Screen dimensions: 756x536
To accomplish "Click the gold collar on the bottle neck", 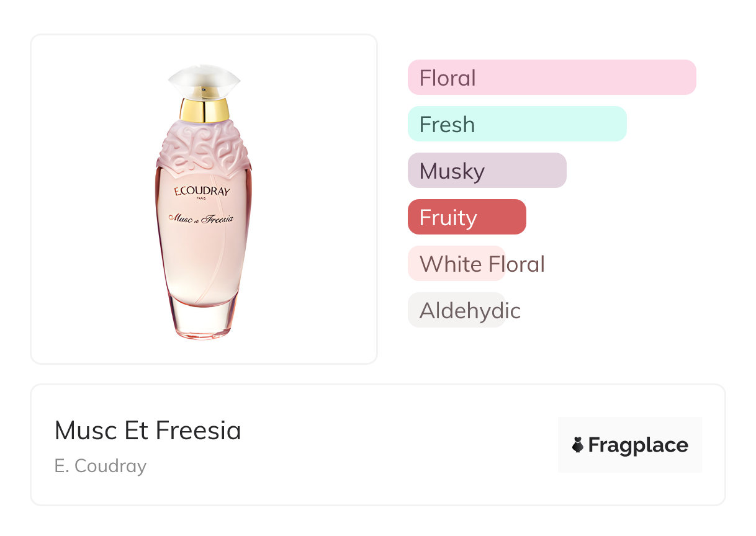I will [204, 110].
